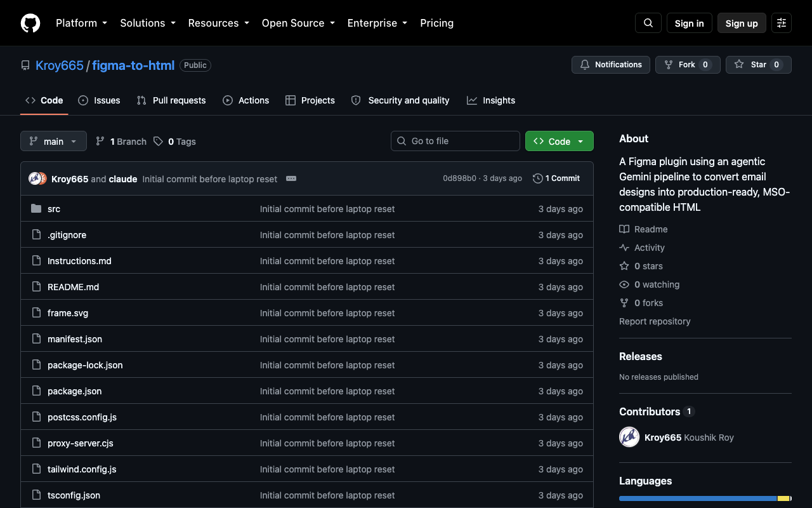Image resolution: width=812 pixels, height=508 pixels.
Task: Click the file icon beside tailwind.config.js
Action: click(x=36, y=469)
